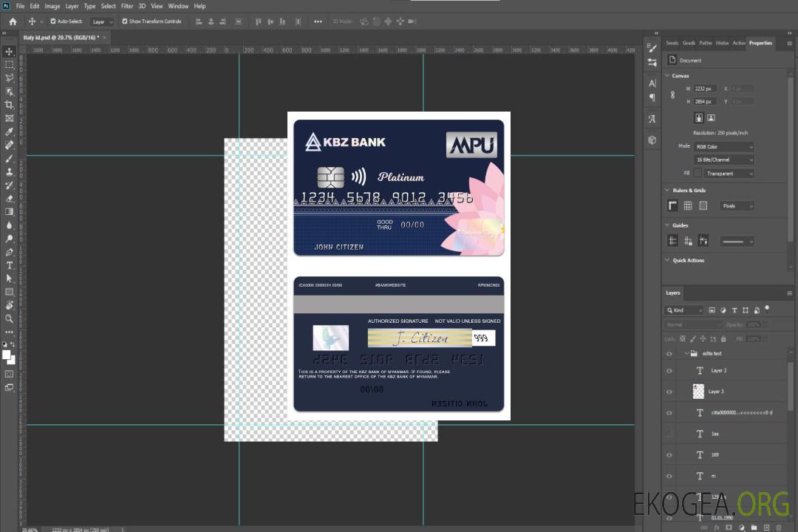Image resolution: width=798 pixels, height=532 pixels.
Task: Select the Gradient tool
Action: [x=9, y=212]
